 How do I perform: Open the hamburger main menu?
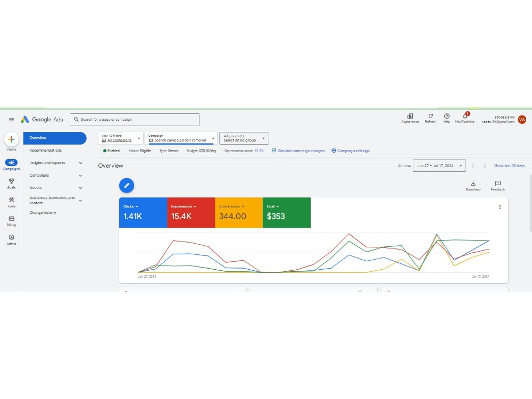pyautogui.click(x=11, y=119)
